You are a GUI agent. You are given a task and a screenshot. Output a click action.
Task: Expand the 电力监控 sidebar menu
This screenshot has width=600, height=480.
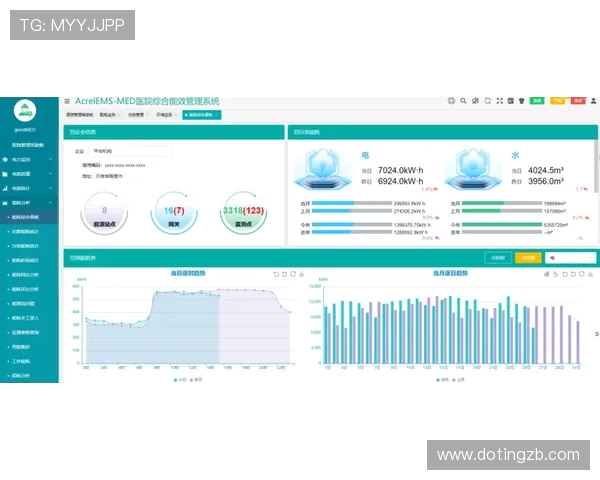[29, 159]
